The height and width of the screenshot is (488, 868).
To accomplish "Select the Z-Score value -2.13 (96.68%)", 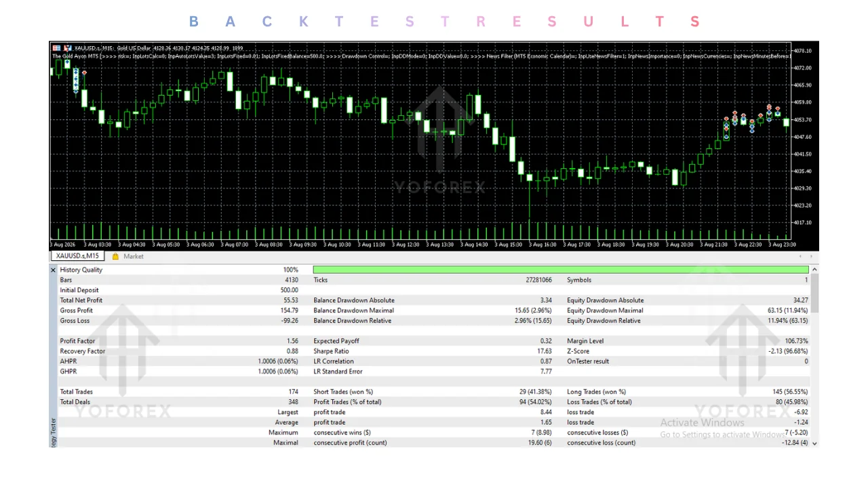I will 789,351.
